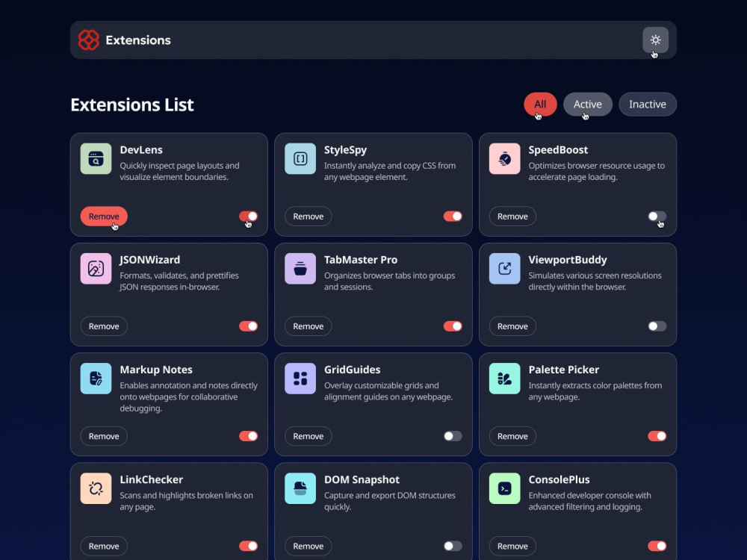Click 'Scans and highlights broken links' description

coord(186,501)
